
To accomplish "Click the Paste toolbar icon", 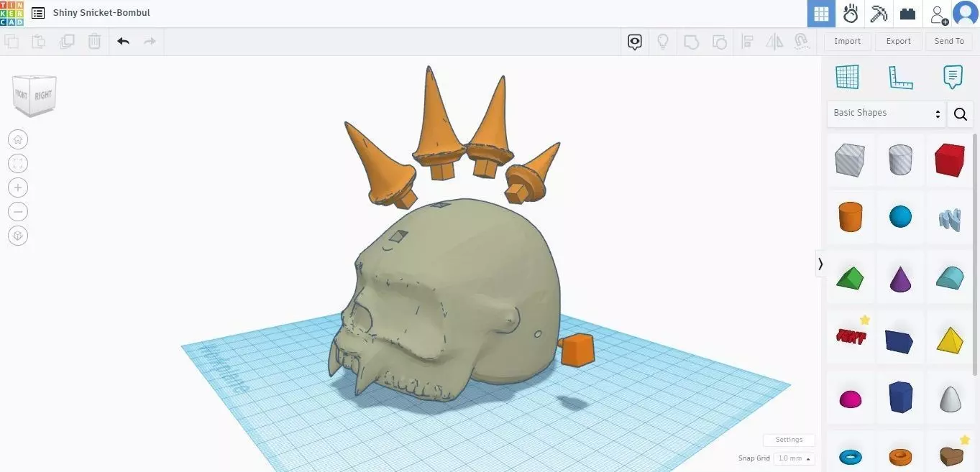I will tap(39, 42).
